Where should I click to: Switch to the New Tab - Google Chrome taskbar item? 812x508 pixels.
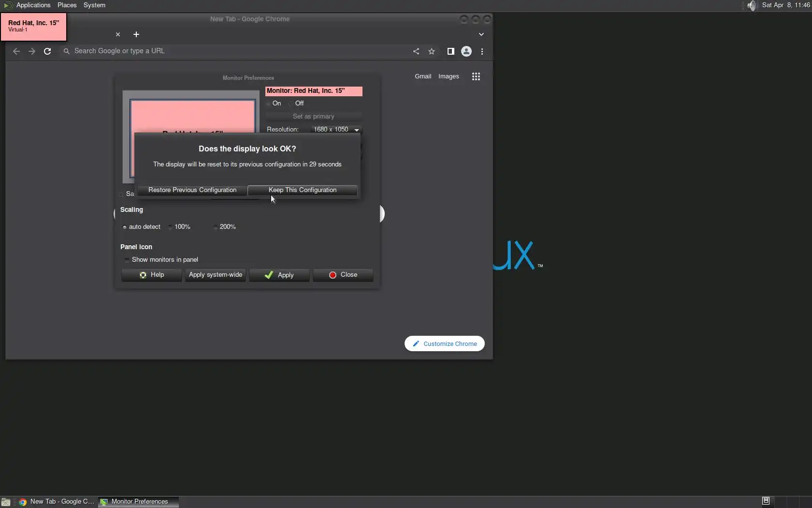click(x=57, y=502)
